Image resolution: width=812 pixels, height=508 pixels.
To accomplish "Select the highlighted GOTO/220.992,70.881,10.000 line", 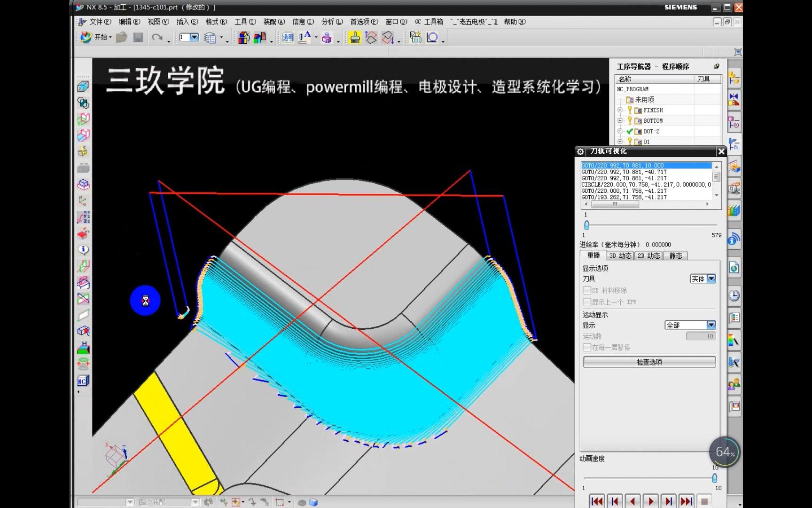I will [647, 166].
